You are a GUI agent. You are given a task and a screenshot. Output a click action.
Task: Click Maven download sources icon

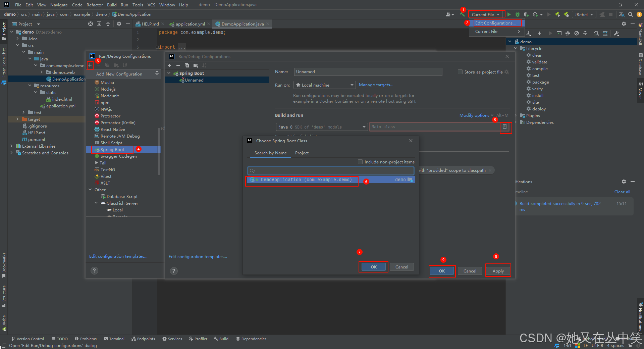tap(529, 33)
